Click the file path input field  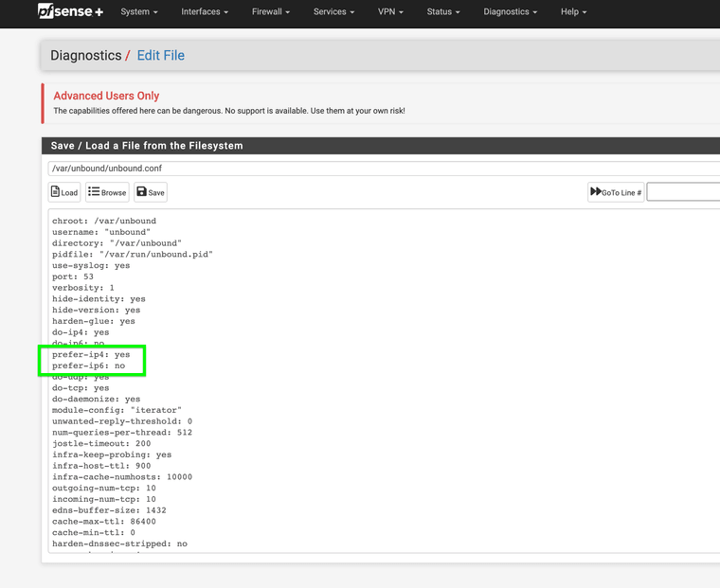tap(384, 169)
